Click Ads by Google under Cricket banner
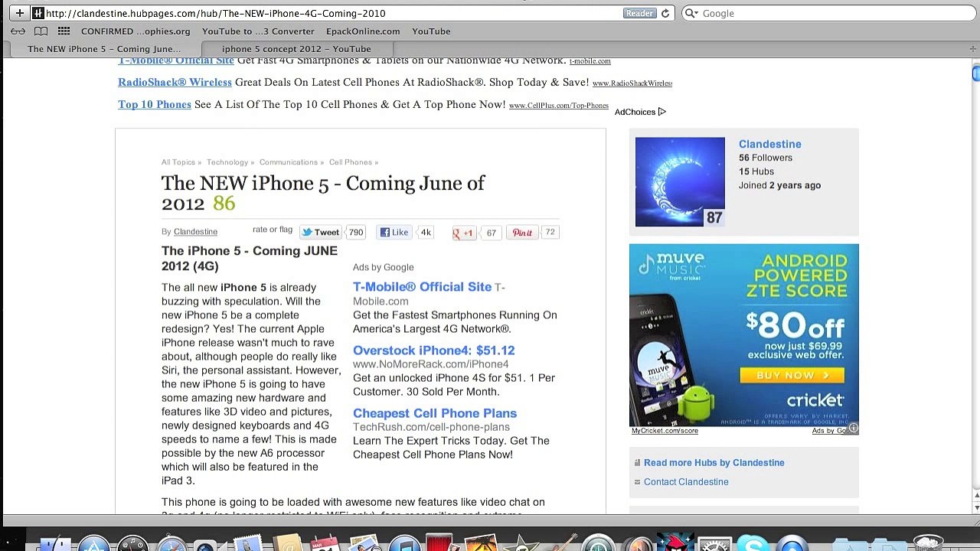Viewport: 980px width, 551px height. pyautogui.click(x=830, y=431)
